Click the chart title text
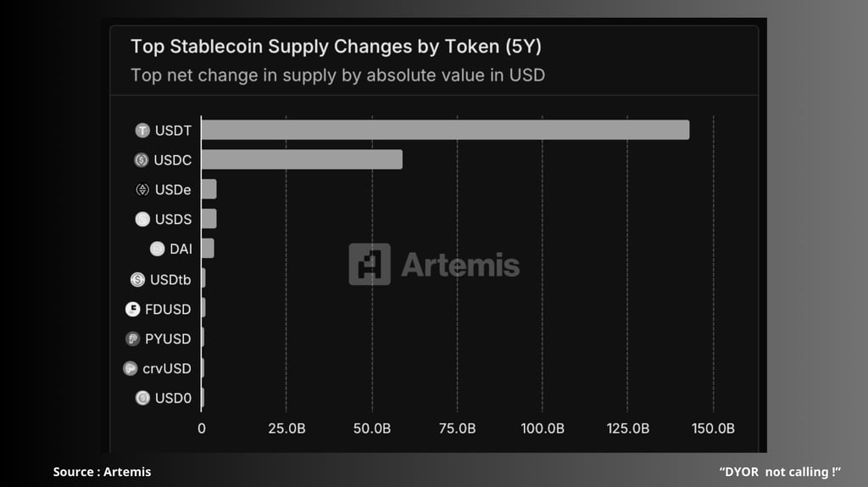Viewport: 868px width, 487px height. [x=336, y=47]
